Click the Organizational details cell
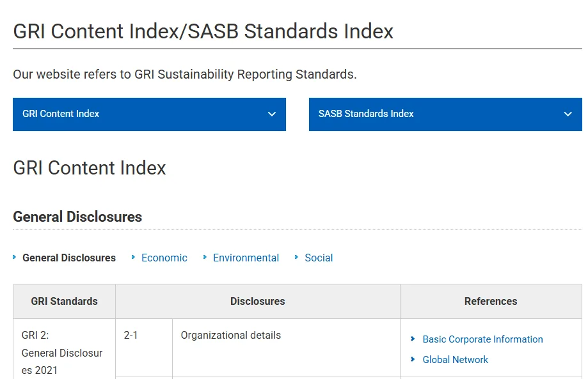588x379 pixels. (286, 348)
